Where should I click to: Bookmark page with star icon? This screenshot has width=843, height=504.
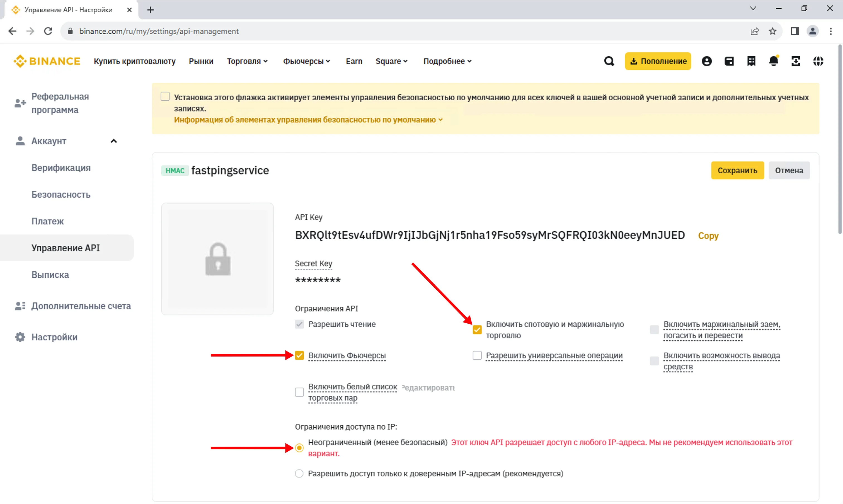[772, 31]
